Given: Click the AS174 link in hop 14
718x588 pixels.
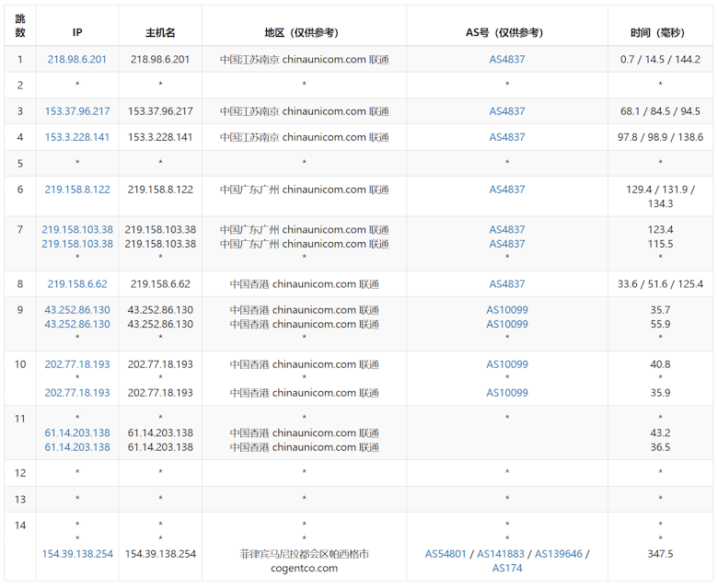Looking at the screenshot, I should pos(506,568).
